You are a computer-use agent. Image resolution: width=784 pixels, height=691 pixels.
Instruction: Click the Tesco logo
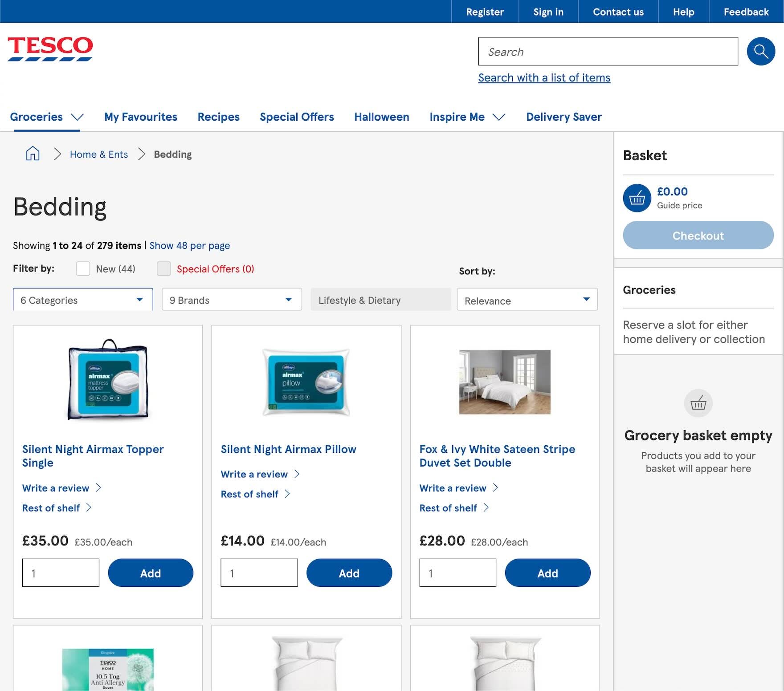(x=50, y=49)
